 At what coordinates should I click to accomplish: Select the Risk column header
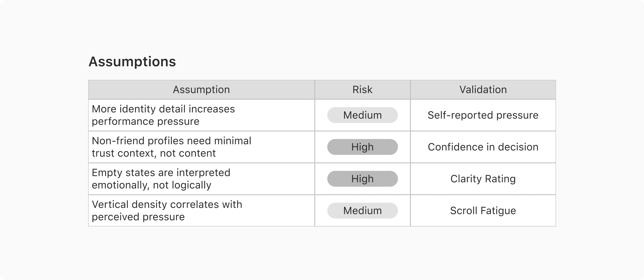(x=362, y=90)
